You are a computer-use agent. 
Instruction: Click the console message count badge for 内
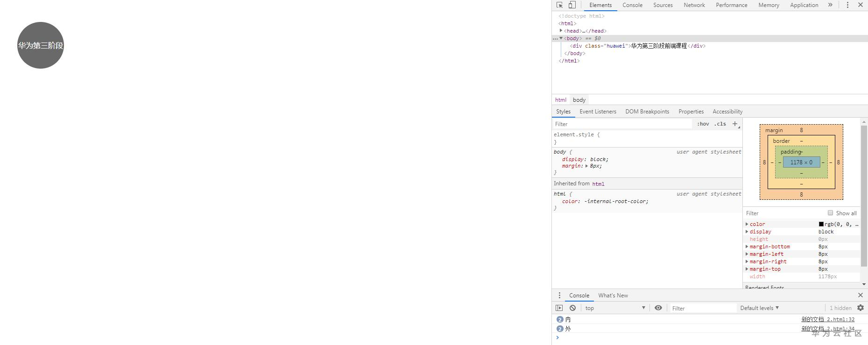coord(560,319)
